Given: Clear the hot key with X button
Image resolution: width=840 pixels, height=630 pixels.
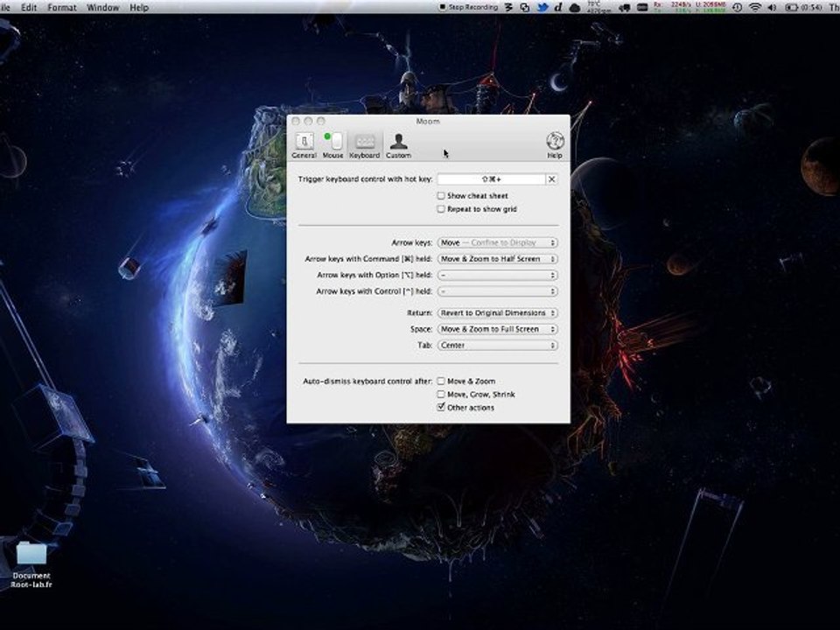Looking at the screenshot, I should 551,179.
